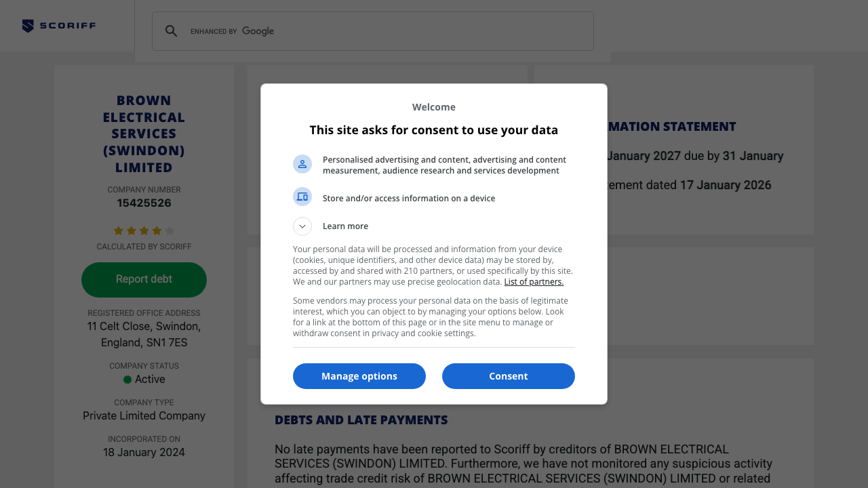This screenshot has width=868, height=488.
Task: Click the Brown Electrical Services company title
Action: point(144,134)
